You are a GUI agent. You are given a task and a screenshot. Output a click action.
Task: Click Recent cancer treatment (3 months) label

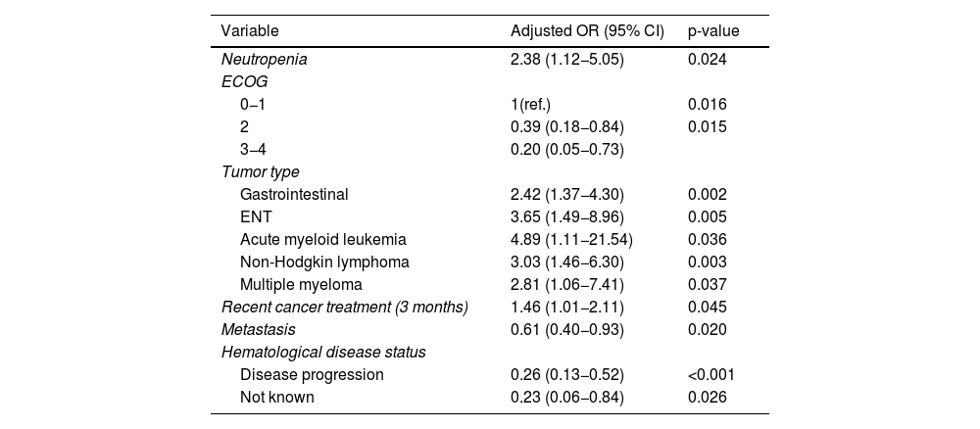[344, 308]
